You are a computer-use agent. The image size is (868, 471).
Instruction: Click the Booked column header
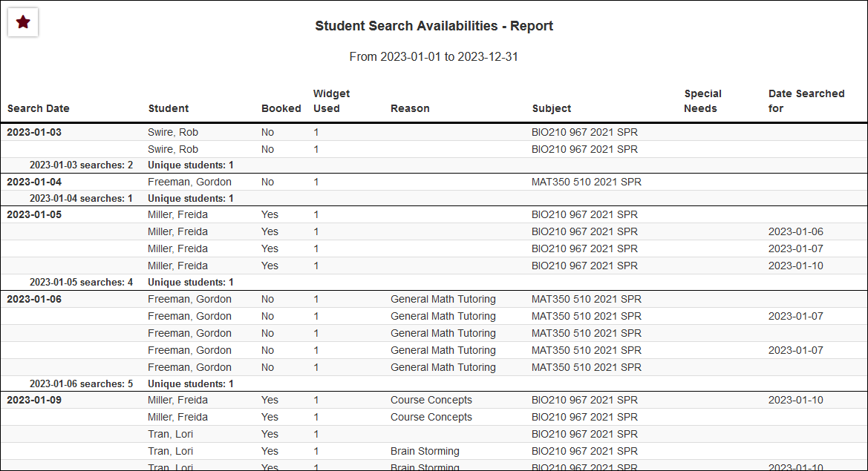click(x=281, y=108)
